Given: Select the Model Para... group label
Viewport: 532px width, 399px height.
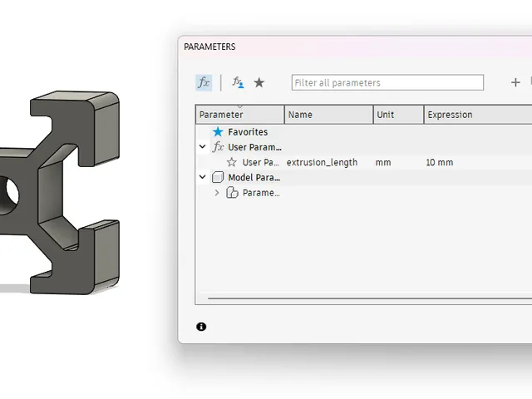Looking at the screenshot, I should [x=254, y=177].
